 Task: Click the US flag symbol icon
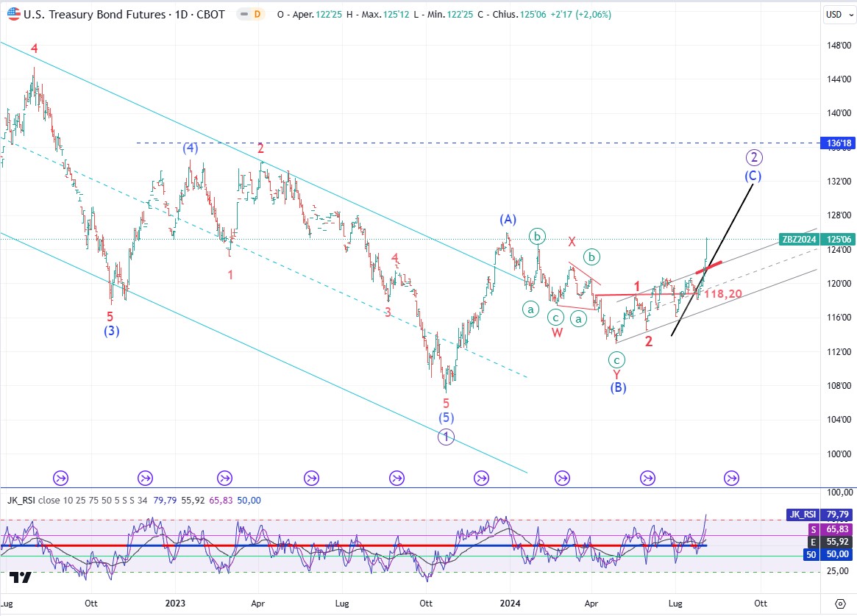(14, 14)
